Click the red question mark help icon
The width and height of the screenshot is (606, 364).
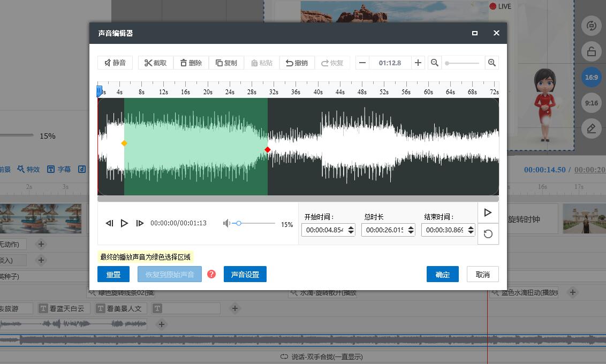point(211,274)
